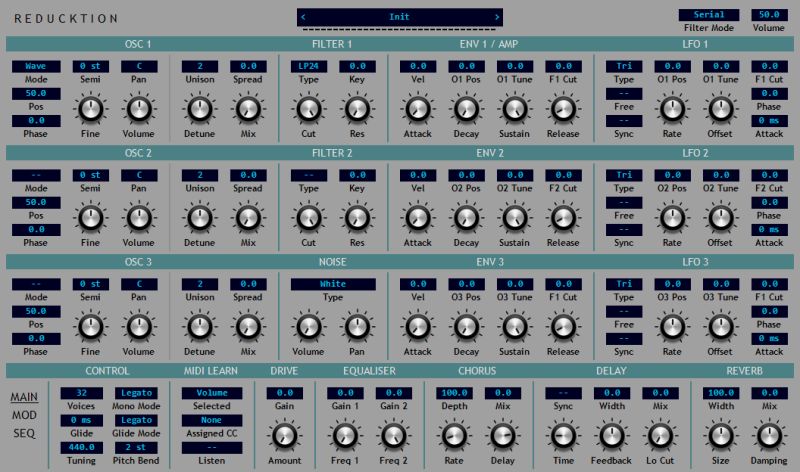Click the Reverb Size knob
Image resolution: width=800 pixels, height=472 pixels.
click(721, 436)
